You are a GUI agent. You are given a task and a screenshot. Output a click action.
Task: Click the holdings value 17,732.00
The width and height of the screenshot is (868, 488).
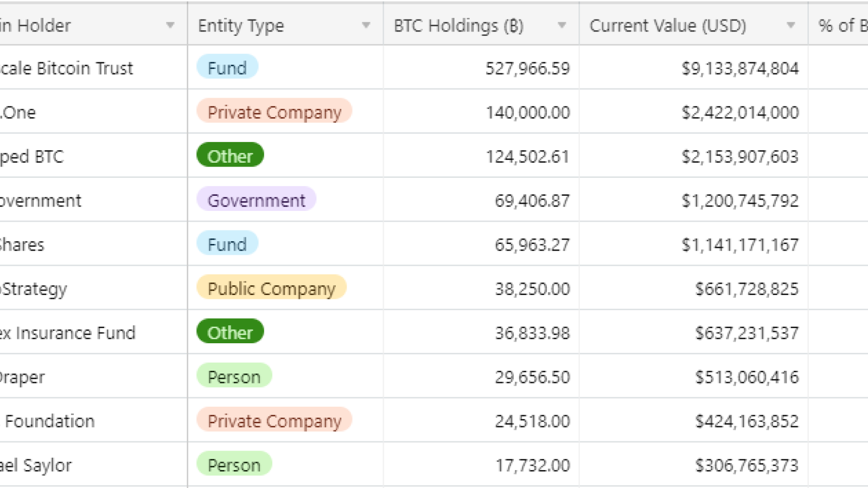click(x=532, y=465)
